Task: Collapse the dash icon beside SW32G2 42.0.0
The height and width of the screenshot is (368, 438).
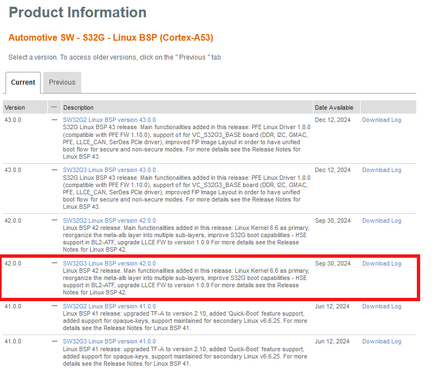Action: coord(54,220)
